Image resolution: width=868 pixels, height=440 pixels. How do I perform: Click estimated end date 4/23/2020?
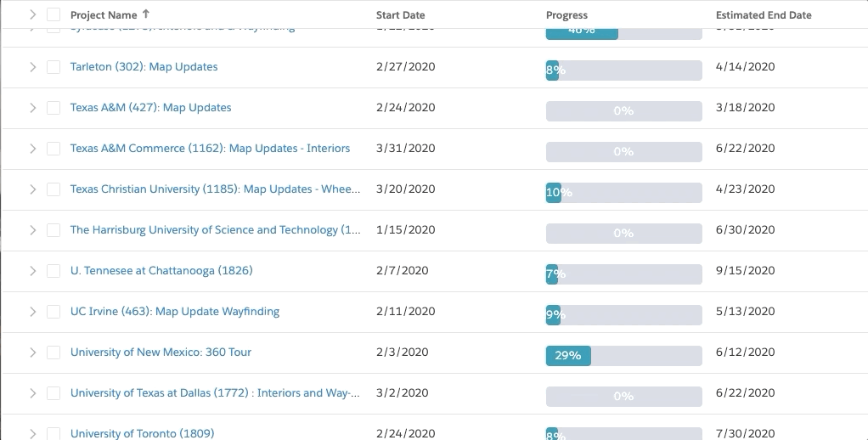pos(745,189)
